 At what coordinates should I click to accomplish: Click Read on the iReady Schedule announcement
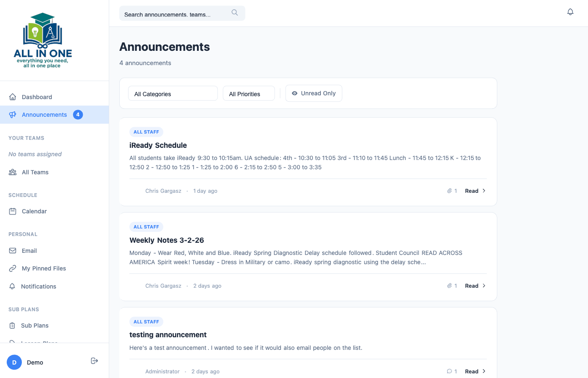point(471,191)
